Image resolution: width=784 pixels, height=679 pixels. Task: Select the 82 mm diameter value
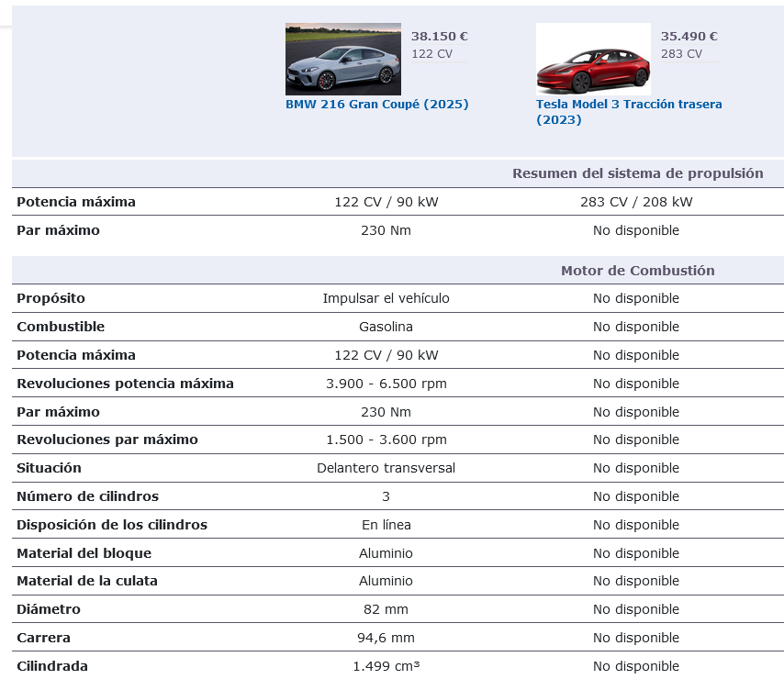click(386, 609)
